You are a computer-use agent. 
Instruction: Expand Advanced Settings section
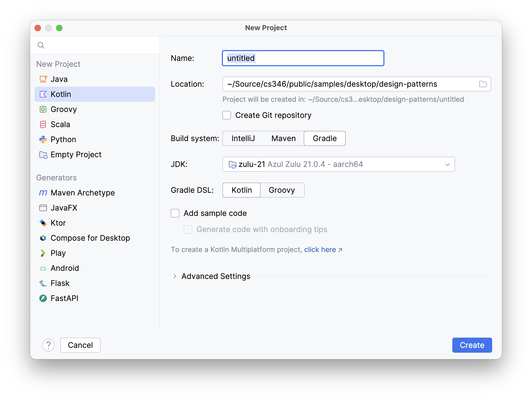pos(175,276)
